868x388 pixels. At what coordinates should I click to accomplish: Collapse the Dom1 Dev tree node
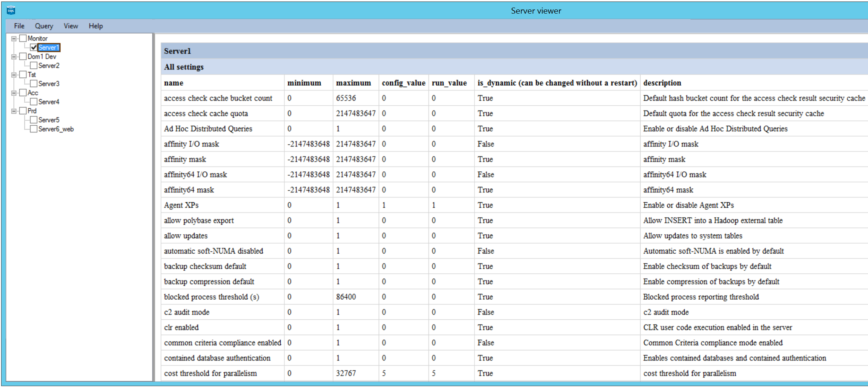point(14,57)
